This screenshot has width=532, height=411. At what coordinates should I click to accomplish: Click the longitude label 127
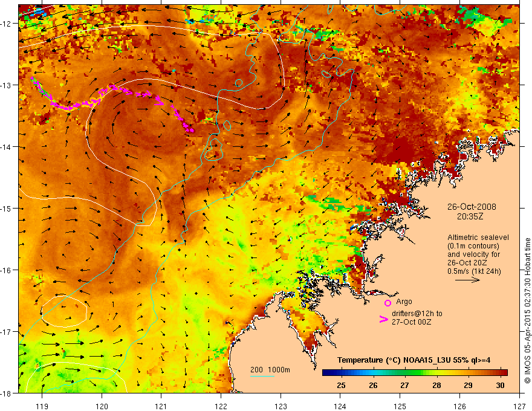(519, 406)
